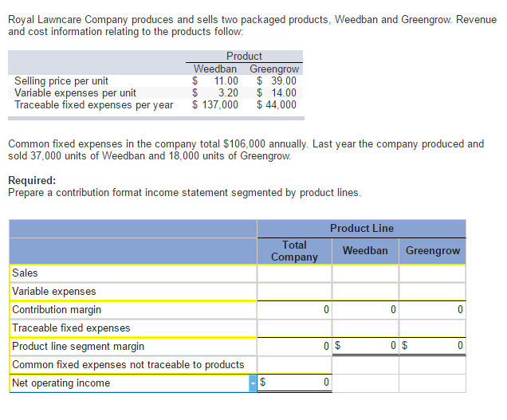Select the Greengrow Traceable fixed expenses cell
Screen dimensions: 507x420
pyautogui.click(x=432, y=328)
